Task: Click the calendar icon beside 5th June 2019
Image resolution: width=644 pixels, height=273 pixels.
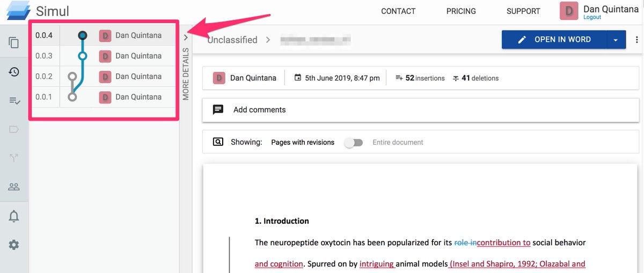Action: click(x=298, y=78)
